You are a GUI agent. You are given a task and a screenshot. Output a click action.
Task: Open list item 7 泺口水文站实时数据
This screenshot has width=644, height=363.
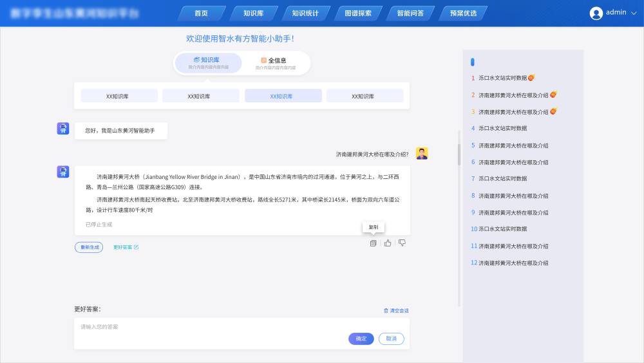point(502,179)
